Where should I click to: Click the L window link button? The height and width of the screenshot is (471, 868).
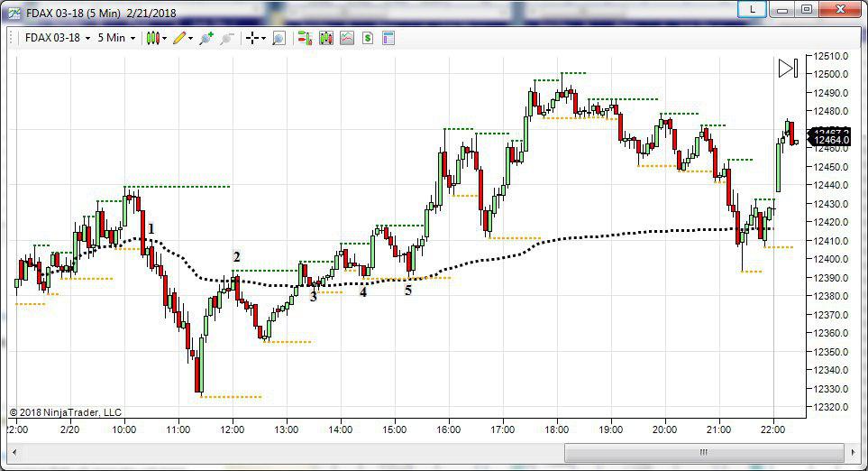tap(753, 9)
